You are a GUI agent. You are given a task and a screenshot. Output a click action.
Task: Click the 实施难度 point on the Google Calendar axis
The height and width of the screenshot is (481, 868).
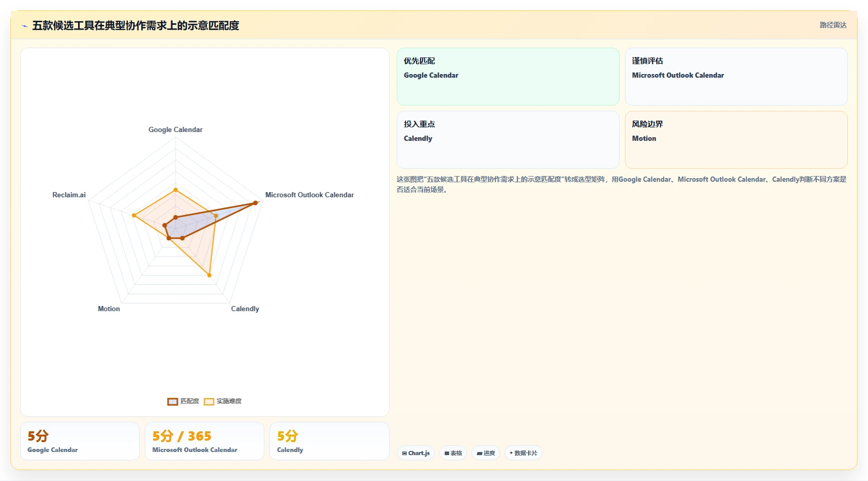175,190
